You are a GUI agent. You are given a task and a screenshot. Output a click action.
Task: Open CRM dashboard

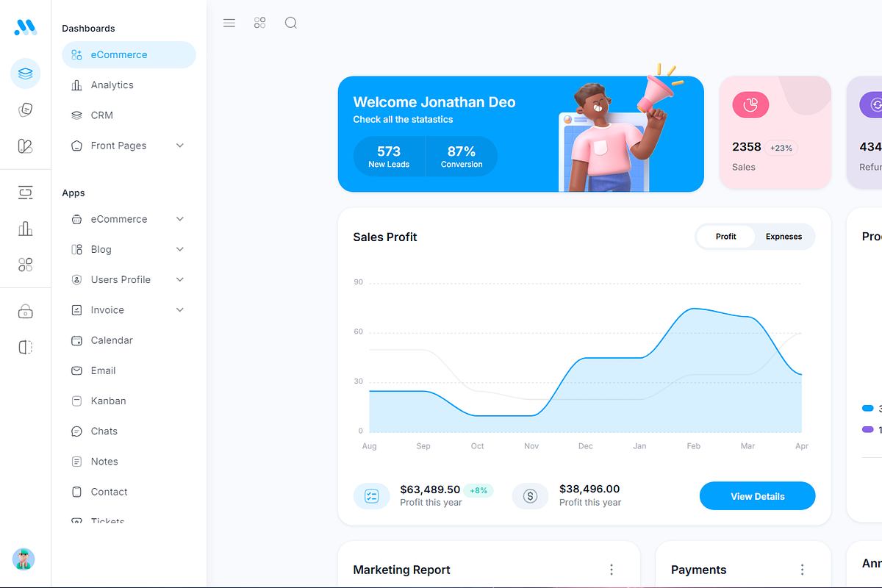(129, 115)
